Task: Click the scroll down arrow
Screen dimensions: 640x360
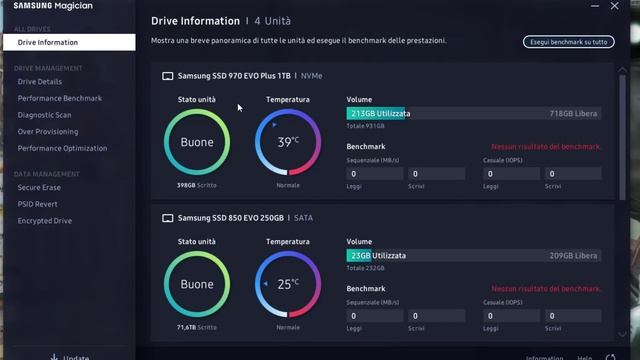Action: pos(622,334)
